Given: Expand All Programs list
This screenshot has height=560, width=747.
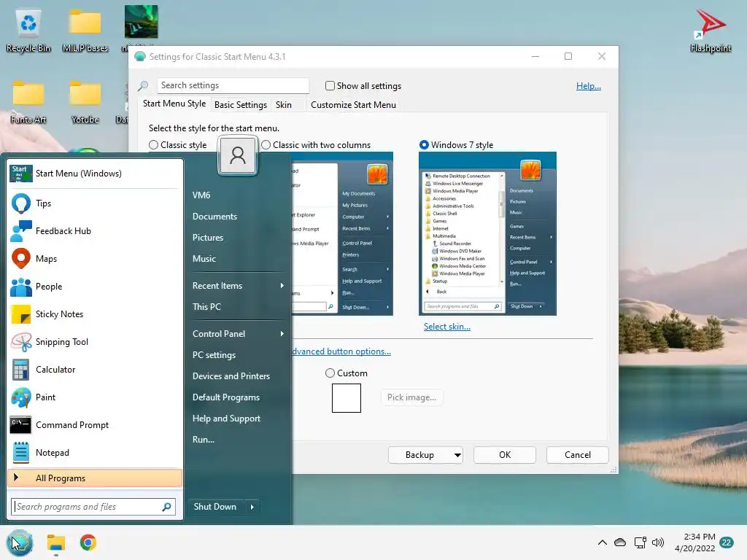Looking at the screenshot, I should (x=95, y=478).
